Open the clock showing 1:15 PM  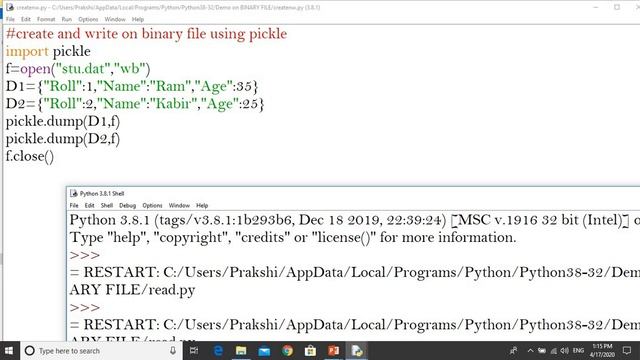[602, 351]
